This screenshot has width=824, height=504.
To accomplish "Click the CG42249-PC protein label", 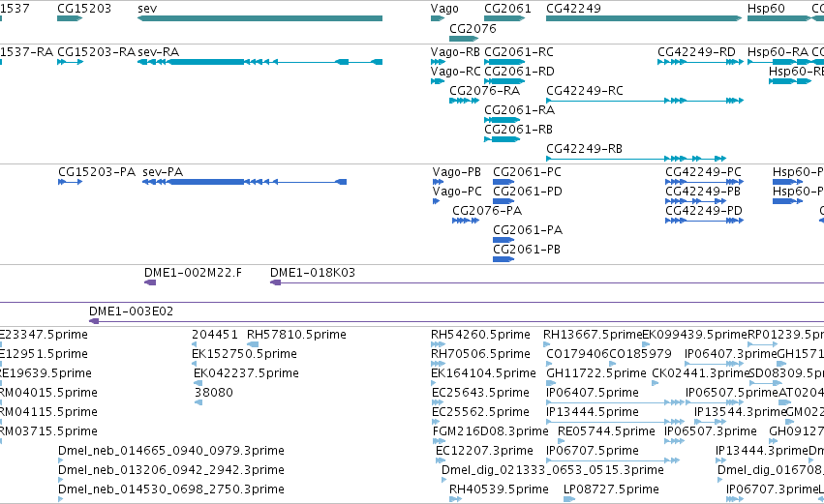I will coord(704,172).
